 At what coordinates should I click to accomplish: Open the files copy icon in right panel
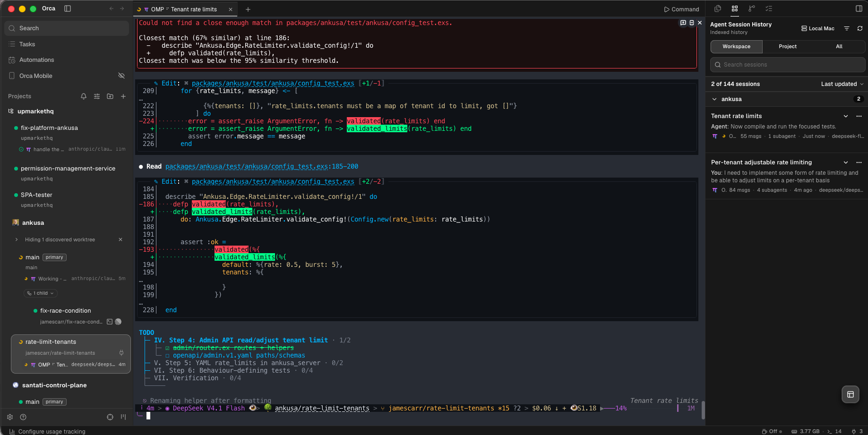tap(718, 9)
